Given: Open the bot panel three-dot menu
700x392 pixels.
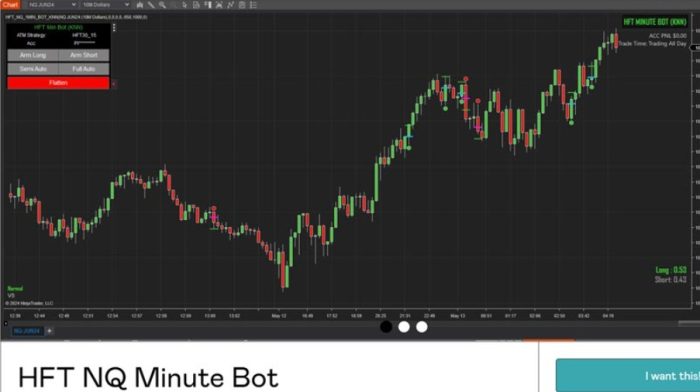Looking at the screenshot, I should coord(114,28).
